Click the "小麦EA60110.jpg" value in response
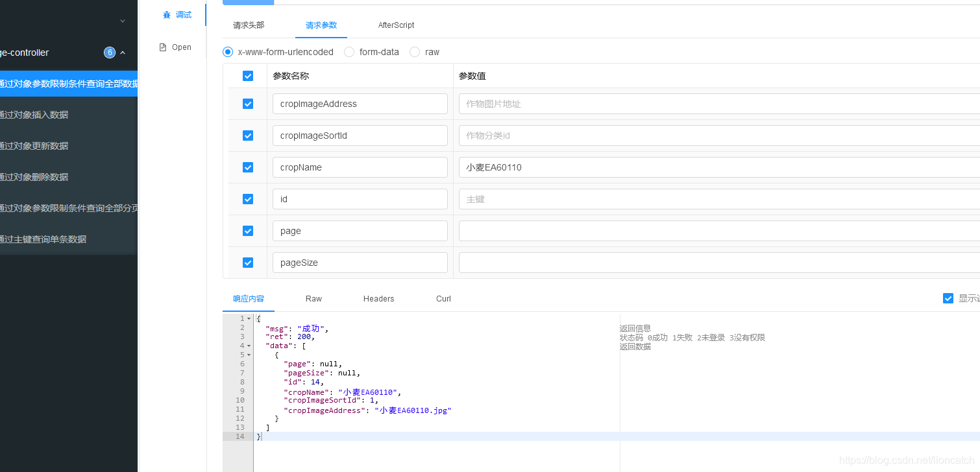The height and width of the screenshot is (472, 980). pyautogui.click(x=413, y=410)
